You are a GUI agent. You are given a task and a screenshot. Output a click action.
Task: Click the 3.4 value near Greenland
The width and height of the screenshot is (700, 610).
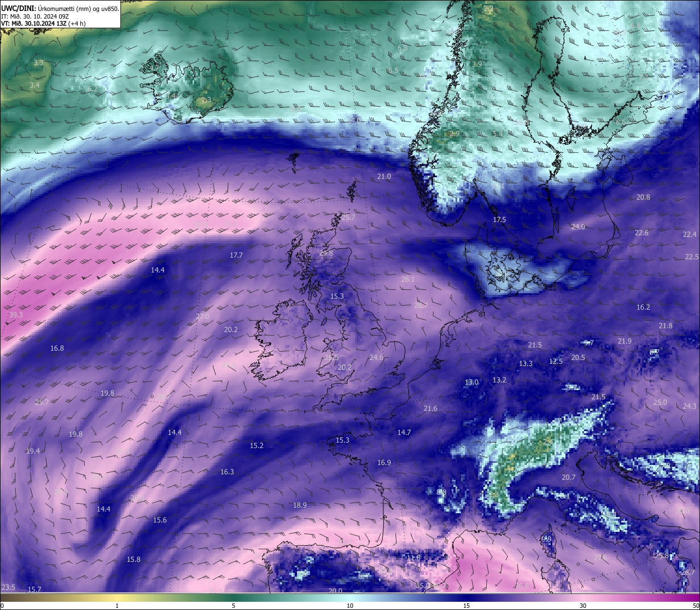pos(34,85)
